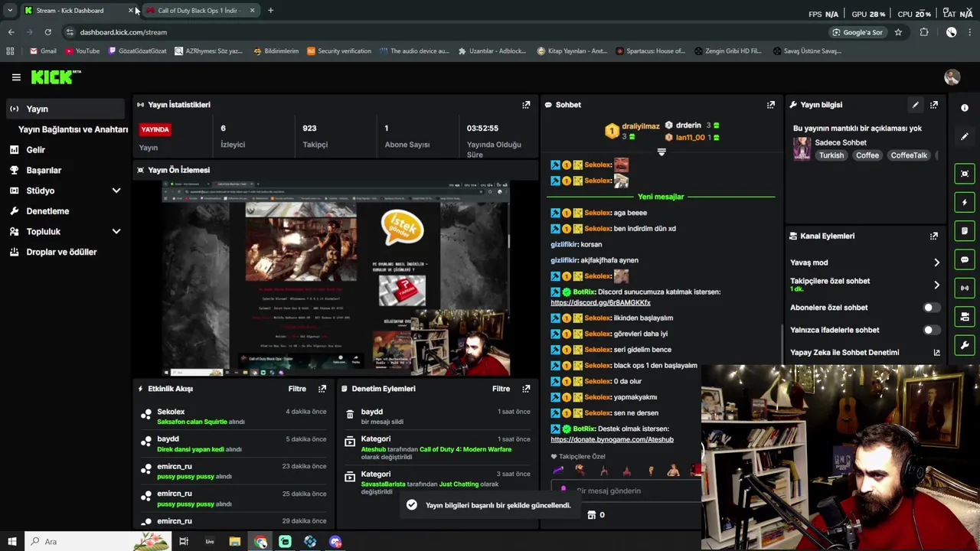
Task: Select Yayın in the sidebar
Action: click(65, 109)
